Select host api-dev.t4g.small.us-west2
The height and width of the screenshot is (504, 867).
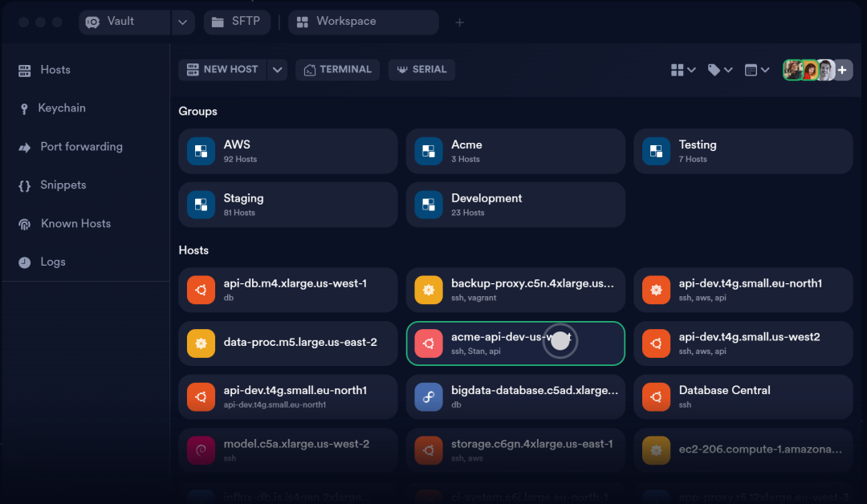coord(743,343)
